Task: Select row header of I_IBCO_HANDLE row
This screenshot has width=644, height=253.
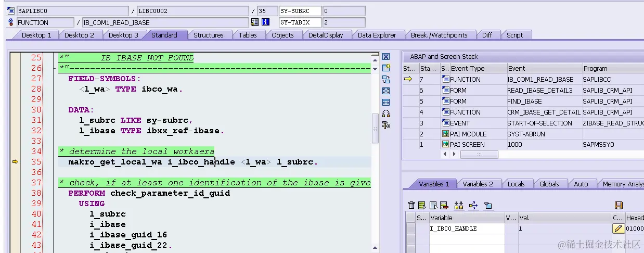Action: click(x=411, y=229)
